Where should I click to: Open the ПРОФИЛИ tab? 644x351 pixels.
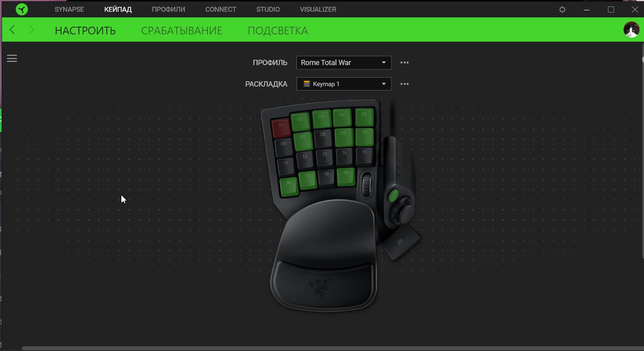click(x=168, y=9)
